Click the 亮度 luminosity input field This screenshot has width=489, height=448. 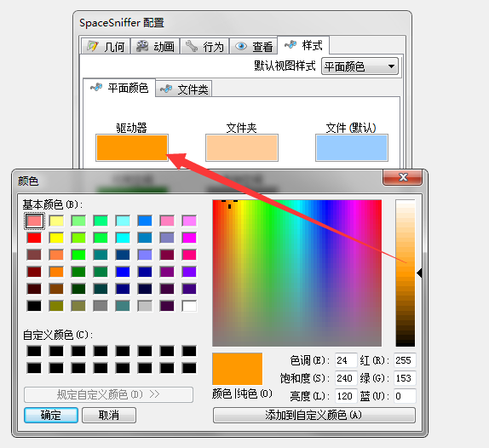pyautogui.click(x=346, y=396)
